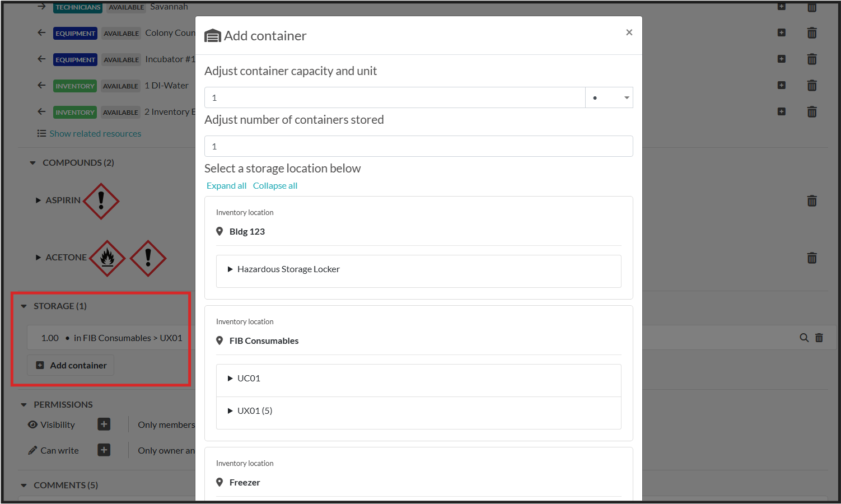
Task: Open the container unit dropdown
Action: click(x=609, y=97)
